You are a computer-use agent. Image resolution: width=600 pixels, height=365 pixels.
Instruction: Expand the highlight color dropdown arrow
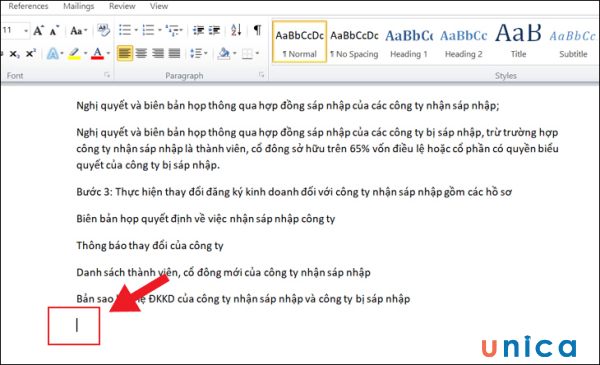click(x=85, y=54)
